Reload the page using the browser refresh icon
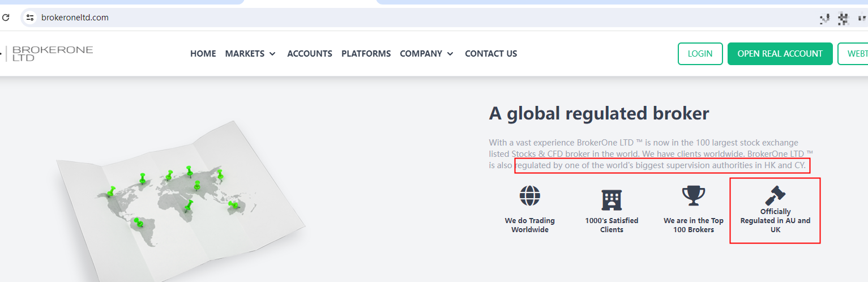Screen dimensions: 868x282 click(x=6, y=18)
